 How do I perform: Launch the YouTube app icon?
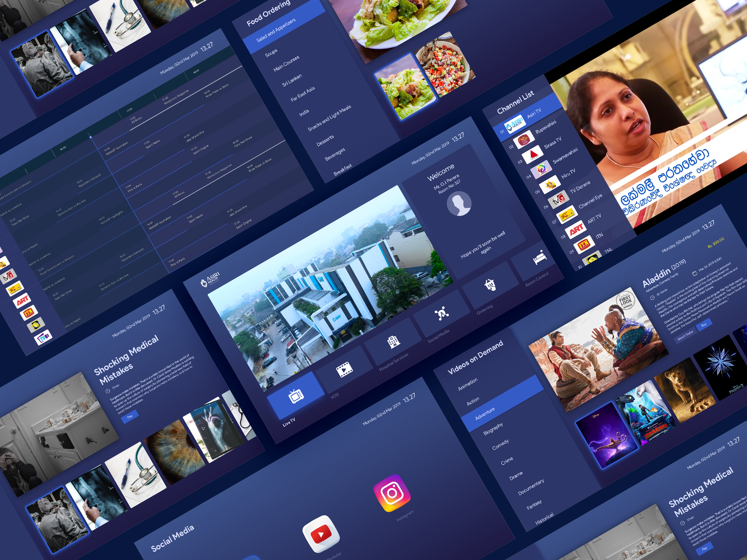click(x=321, y=535)
